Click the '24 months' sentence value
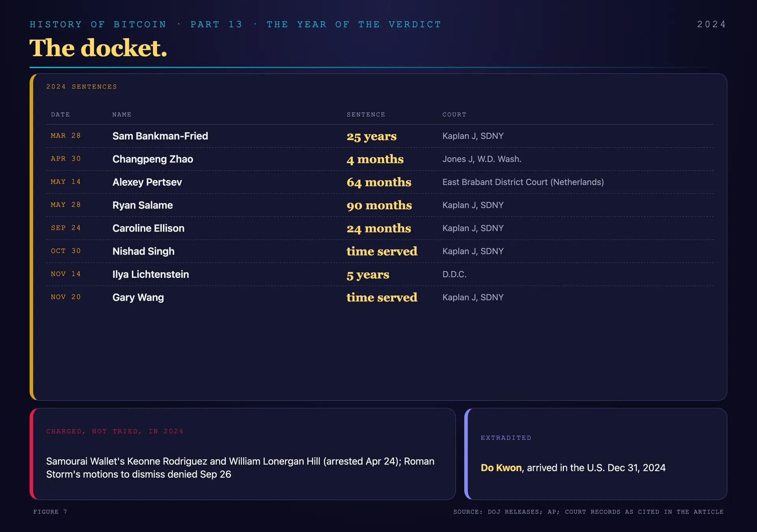This screenshot has width=757, height=532. [x=378, y=229]
